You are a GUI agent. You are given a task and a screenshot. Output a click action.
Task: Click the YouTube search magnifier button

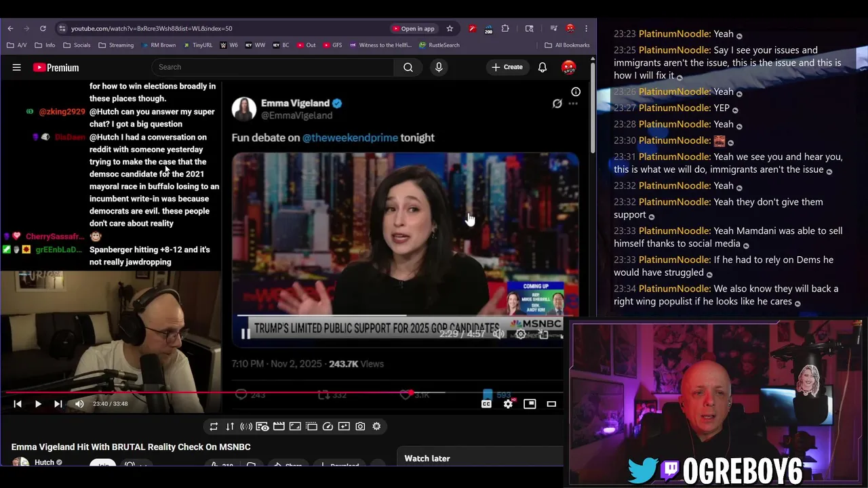408,67
